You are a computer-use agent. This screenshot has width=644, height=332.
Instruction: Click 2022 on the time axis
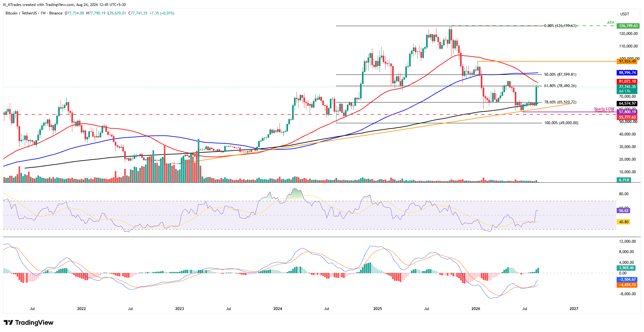[x=81, y=309]
